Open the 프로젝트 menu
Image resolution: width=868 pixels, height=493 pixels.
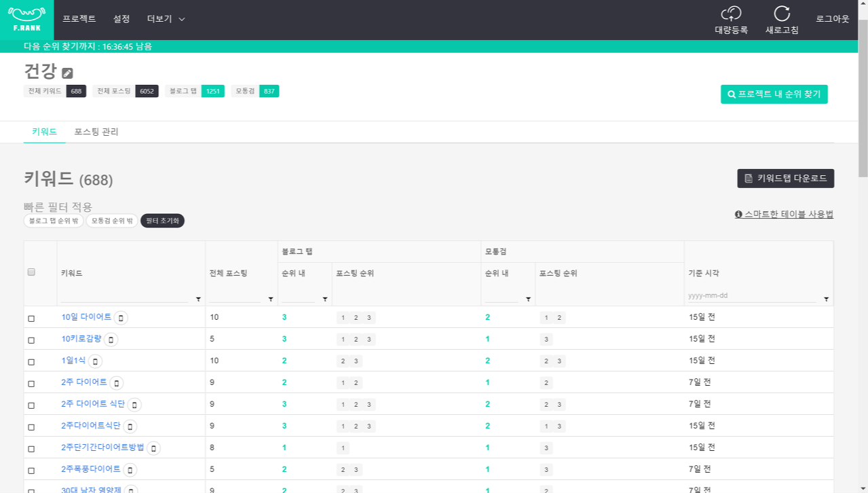coord(79,19)
